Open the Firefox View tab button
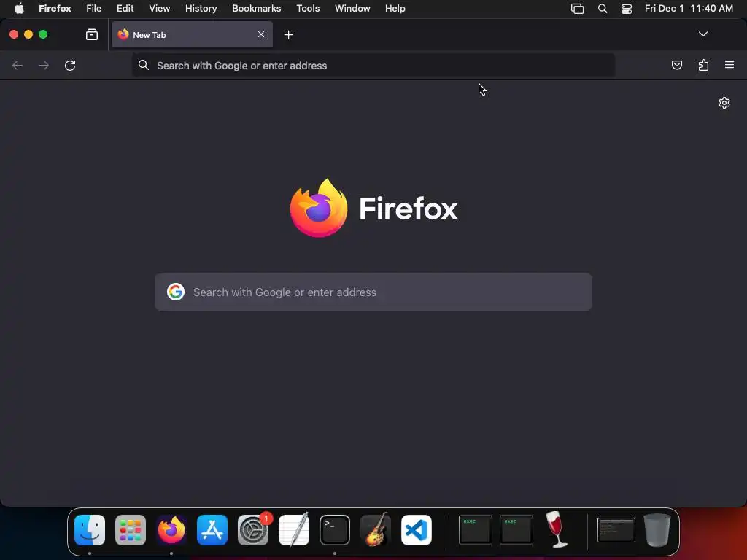This screenshot has height=560, width=747. [92, 34]
